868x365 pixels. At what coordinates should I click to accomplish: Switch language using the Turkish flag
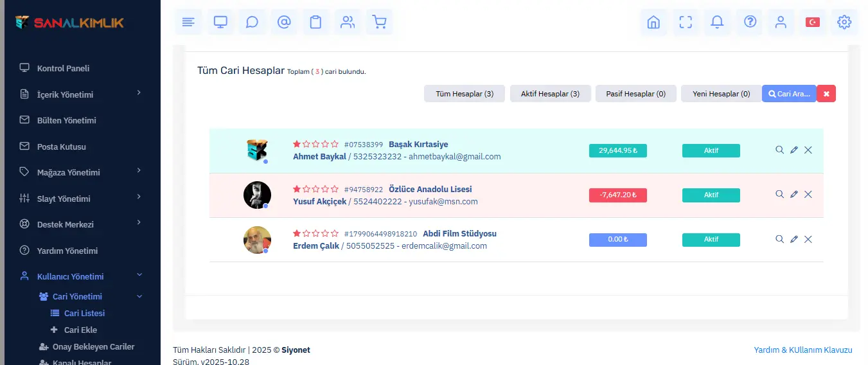(x=813, y=22)
